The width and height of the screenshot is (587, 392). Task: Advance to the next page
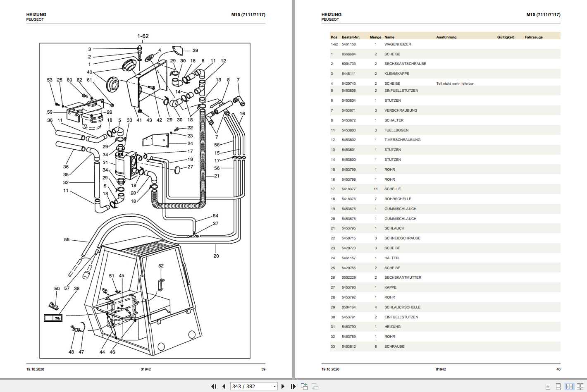283,386
